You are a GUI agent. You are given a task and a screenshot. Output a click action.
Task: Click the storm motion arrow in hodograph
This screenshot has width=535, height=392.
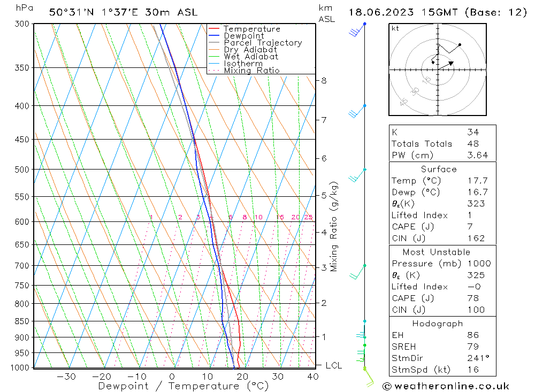pyautogui.click(x=446, y=65)
